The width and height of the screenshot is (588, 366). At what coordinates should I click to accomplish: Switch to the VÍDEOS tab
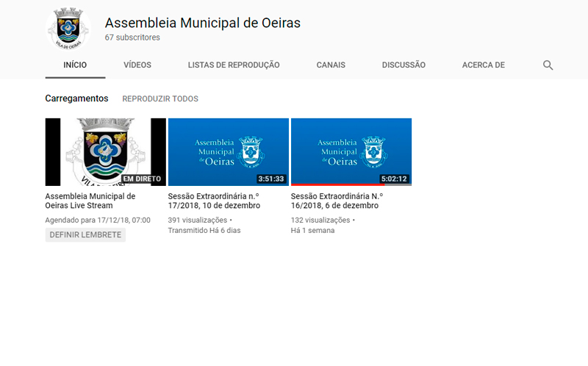pyautogui.click(x=137, y=65)
